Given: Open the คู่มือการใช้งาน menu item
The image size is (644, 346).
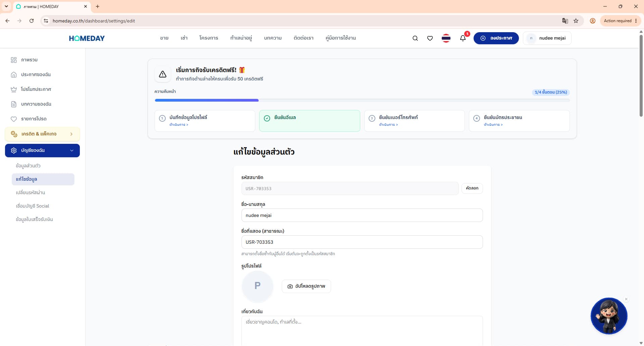Looking at the screenshot, I should click(340, 38).
